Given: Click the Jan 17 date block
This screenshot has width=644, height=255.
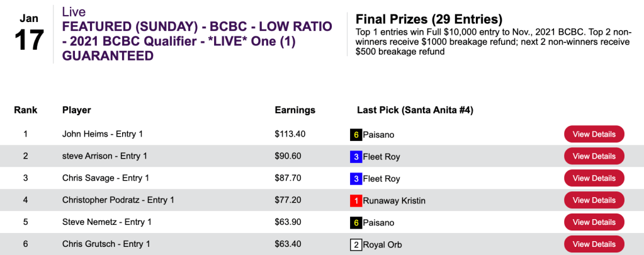Looking at the screenshot, I should pyautogui.click(x=29, y=31).
